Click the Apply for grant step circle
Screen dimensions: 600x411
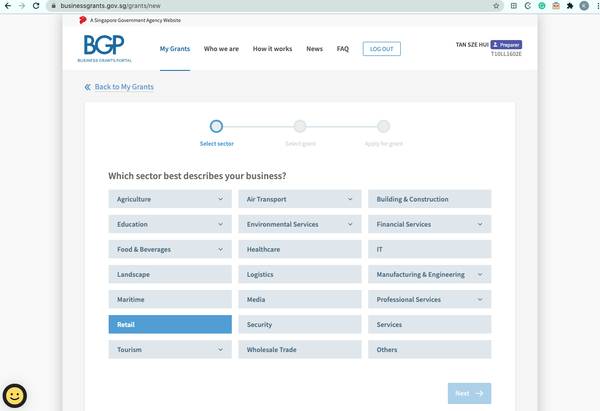[383, 126]
